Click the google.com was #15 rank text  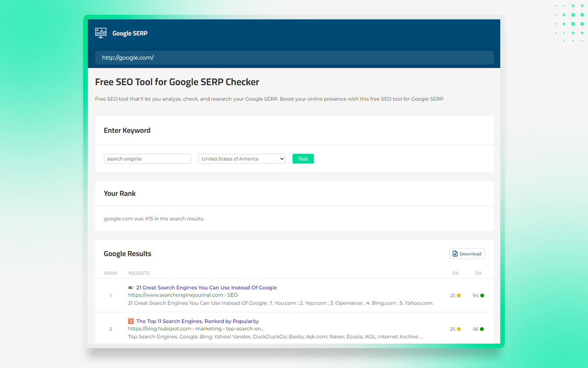pyautogui.click(x=154, y=218)
